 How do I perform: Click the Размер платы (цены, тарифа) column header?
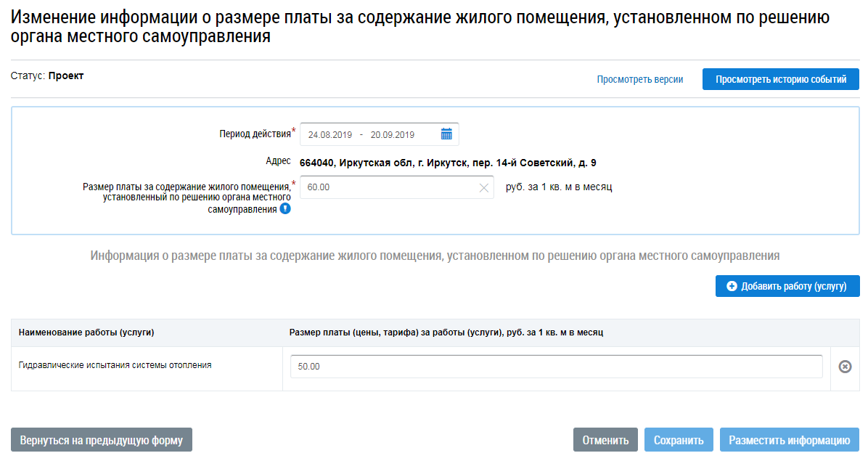tap(446, 333)
